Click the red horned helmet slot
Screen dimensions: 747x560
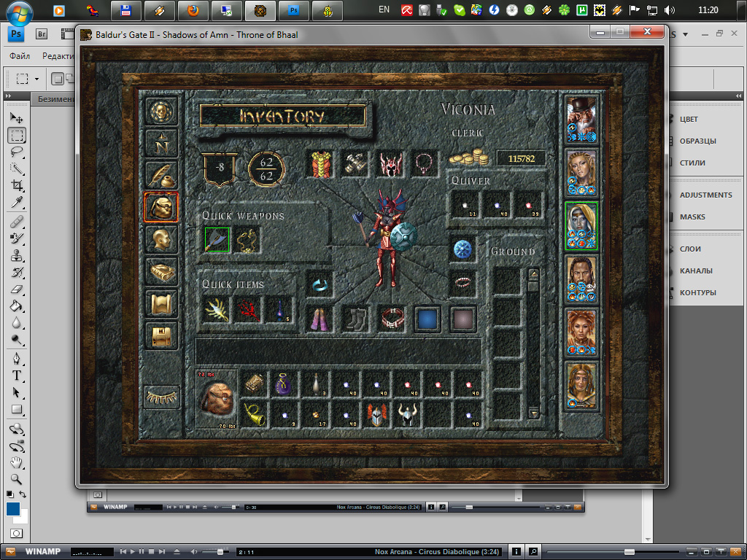tap(391, 164)
